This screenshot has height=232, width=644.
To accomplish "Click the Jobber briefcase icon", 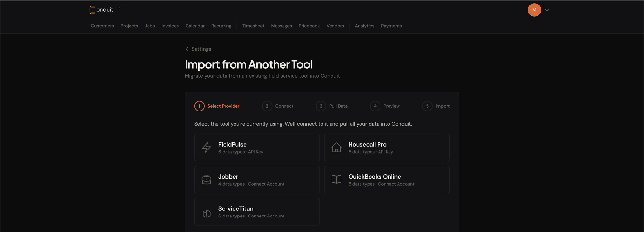I will (x=207, y=179).
